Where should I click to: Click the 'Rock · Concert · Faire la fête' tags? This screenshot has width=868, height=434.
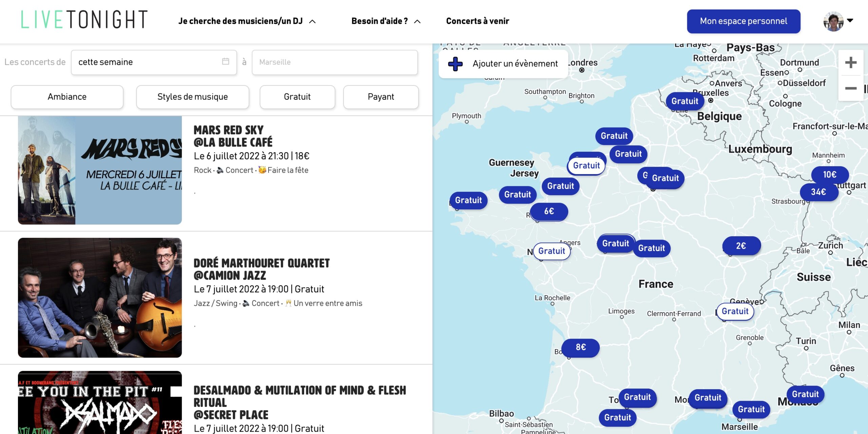(251, 170)
